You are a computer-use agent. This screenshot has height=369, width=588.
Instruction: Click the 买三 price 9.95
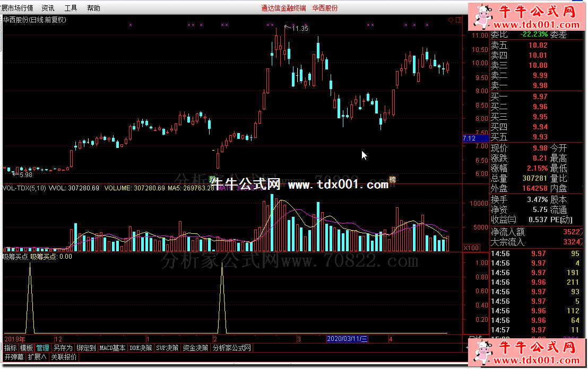[540, 117]
